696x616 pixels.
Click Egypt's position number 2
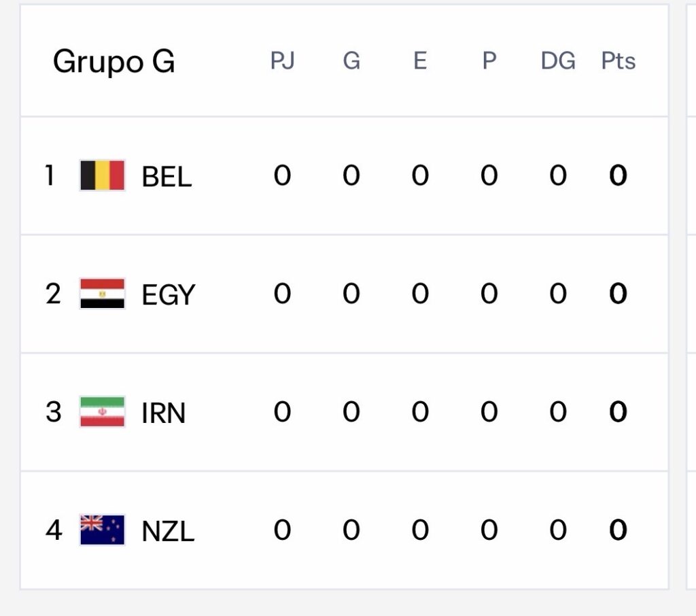coord(53,294)
